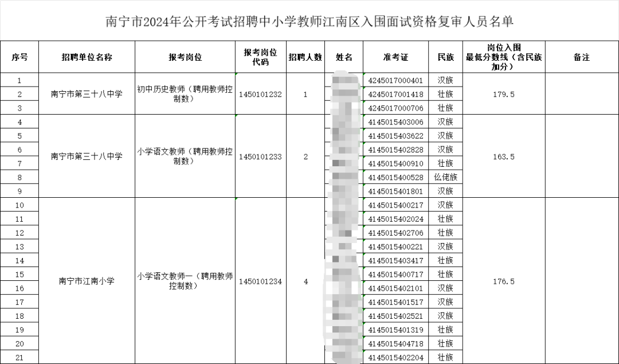This screenshot has width=619, height=364.
Task: Click ticket number 4245017000706
Action: pyautogui.click(x=396, y=108)
